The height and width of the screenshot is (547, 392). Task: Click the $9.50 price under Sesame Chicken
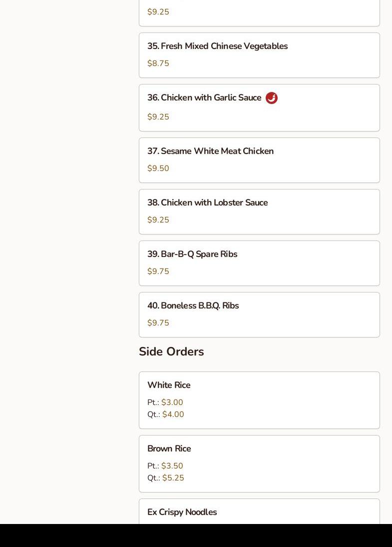tap(158, 168)
